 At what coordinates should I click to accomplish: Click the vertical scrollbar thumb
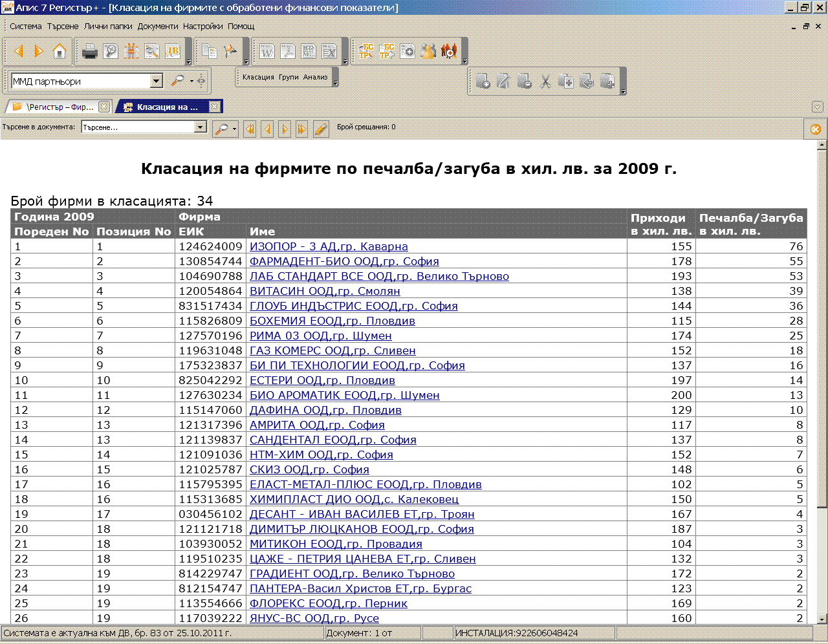pyautogui.click(x=822, y=328)
